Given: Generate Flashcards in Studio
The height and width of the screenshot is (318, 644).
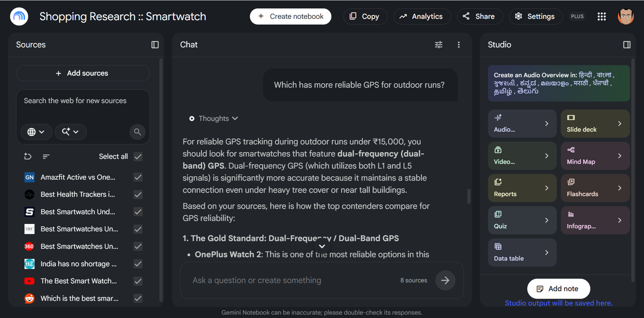Looking at the screenshot, I should tap(595, 188).
